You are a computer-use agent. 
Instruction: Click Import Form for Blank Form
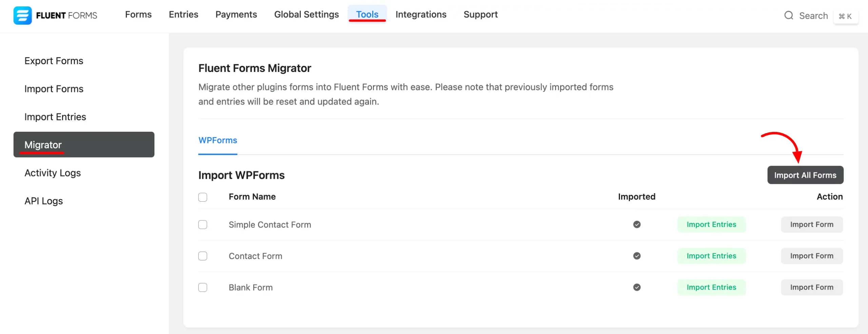[x=811, y=287]
